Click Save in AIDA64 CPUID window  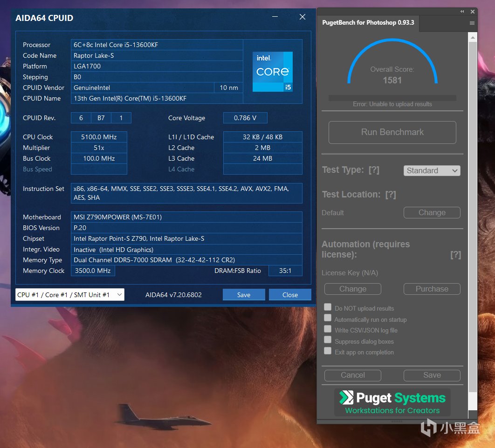pos(244,295)
